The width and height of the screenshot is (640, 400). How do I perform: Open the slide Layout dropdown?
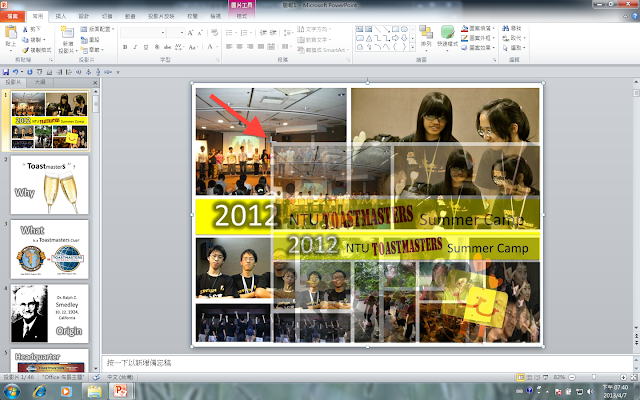point(97,29)
